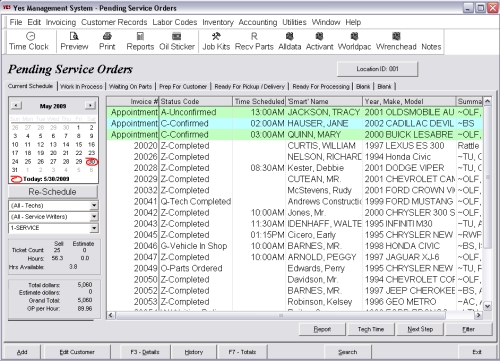Click the Report button

click(322, 329)
